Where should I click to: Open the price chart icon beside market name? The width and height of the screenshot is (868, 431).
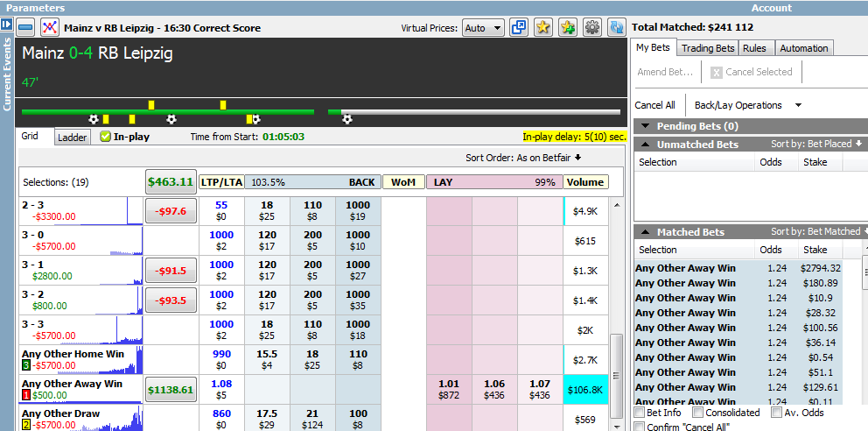click(x=51, y=27)
